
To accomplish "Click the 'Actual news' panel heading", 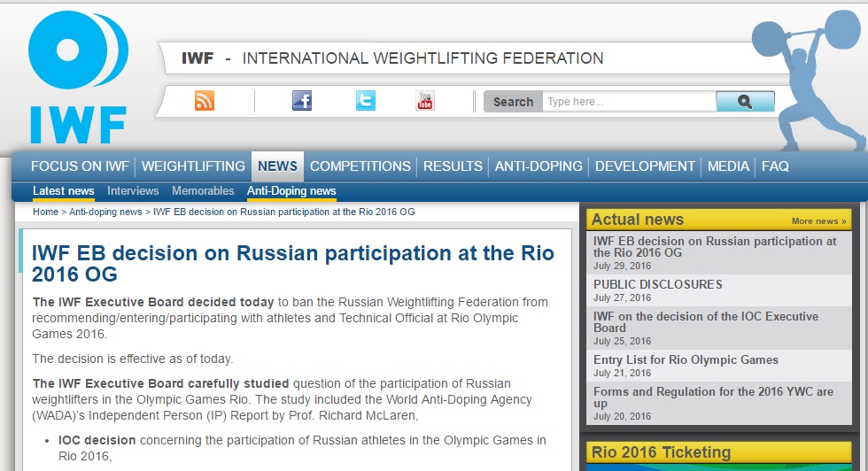I will (x=637, y=220).
